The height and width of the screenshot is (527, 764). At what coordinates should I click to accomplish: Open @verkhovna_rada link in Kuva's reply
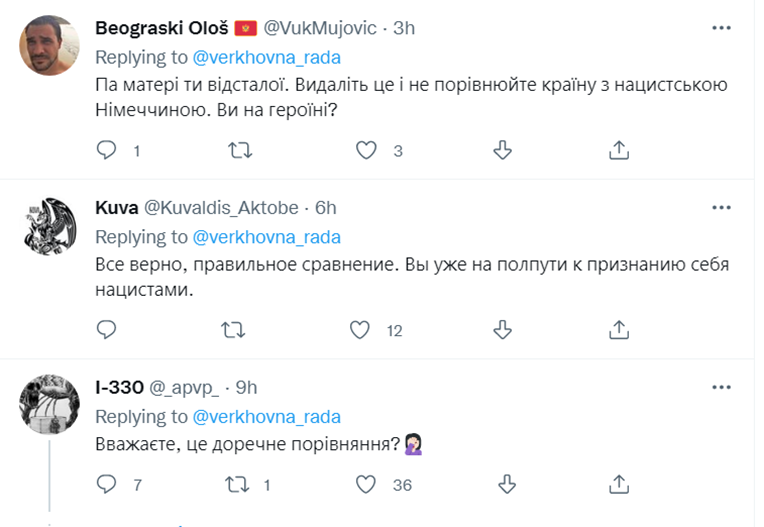pos(266,237)
